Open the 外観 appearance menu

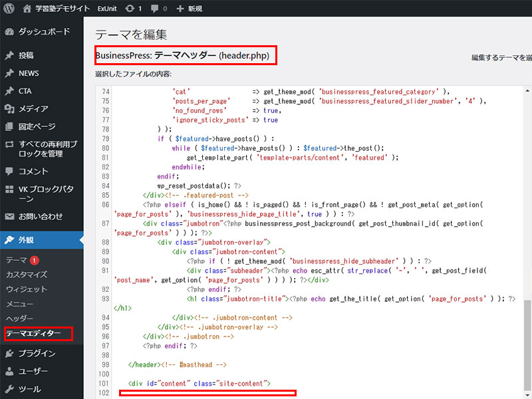click(x=26, y=240)
